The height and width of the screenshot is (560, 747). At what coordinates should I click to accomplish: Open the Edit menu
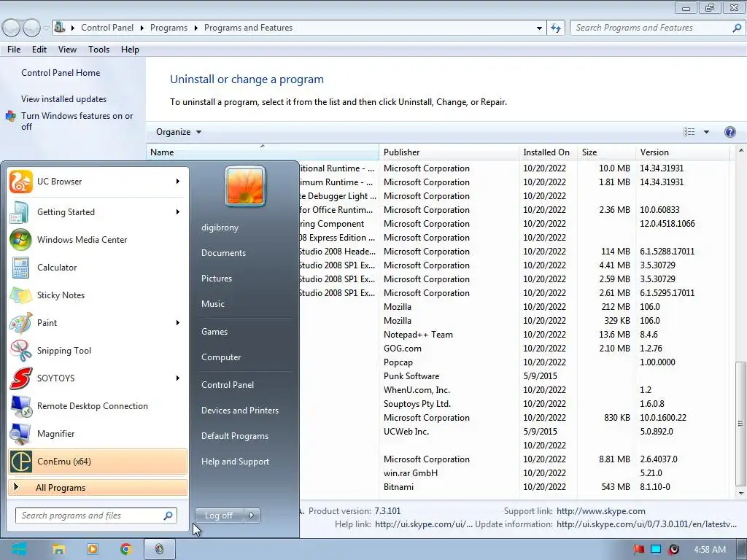click(39, 50)
